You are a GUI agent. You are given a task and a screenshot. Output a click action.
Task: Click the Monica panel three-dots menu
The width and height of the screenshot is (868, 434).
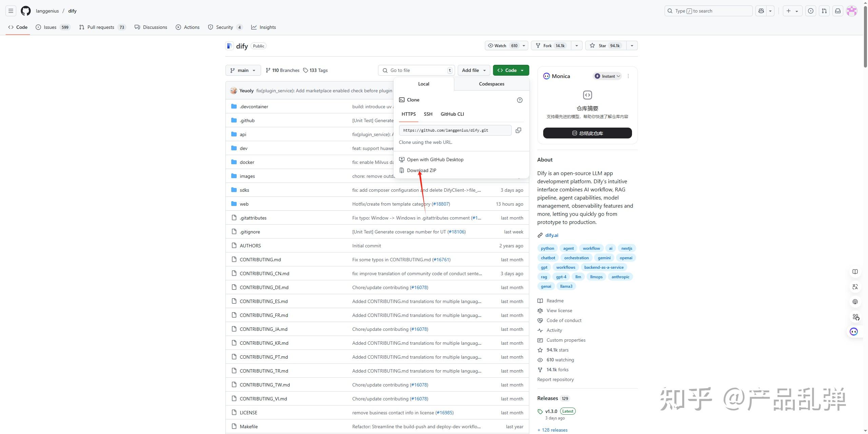coord(628,76)
